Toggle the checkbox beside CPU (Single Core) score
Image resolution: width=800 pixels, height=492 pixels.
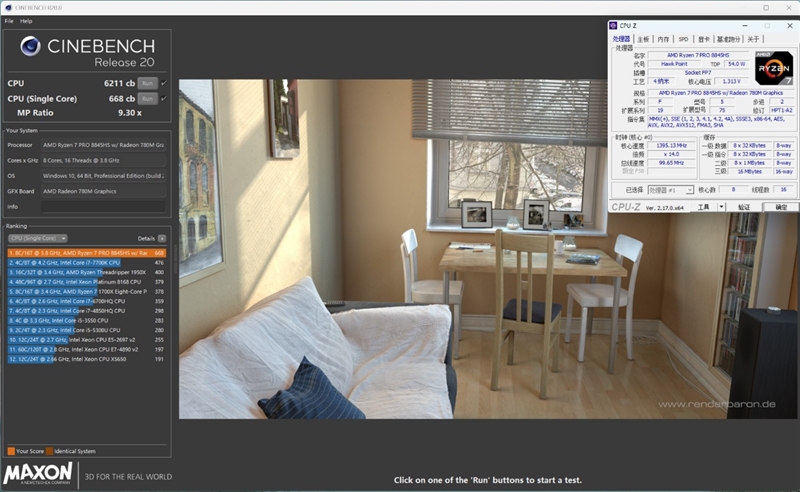tap(164, 99)
